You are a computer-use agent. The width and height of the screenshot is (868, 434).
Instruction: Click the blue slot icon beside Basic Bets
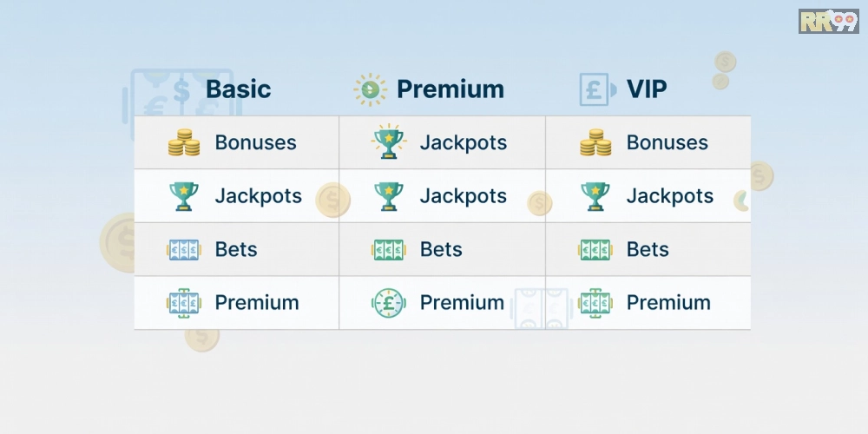point(183,250)
